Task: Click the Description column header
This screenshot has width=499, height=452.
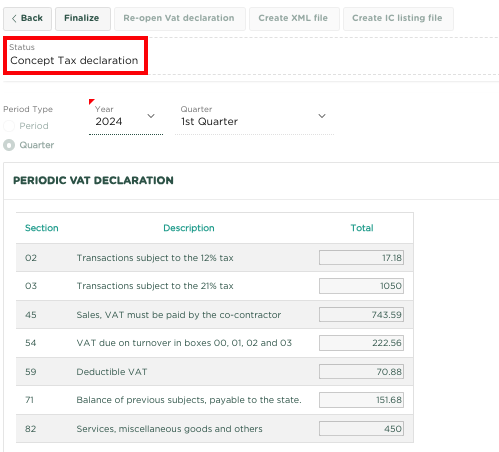Action: click(189, 228)
